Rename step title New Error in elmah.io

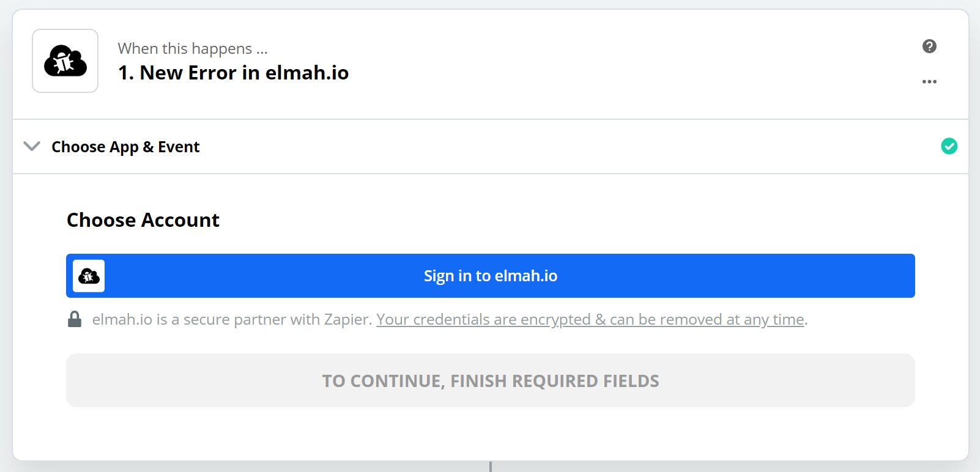pyautogui.click(x=233, y=73)
